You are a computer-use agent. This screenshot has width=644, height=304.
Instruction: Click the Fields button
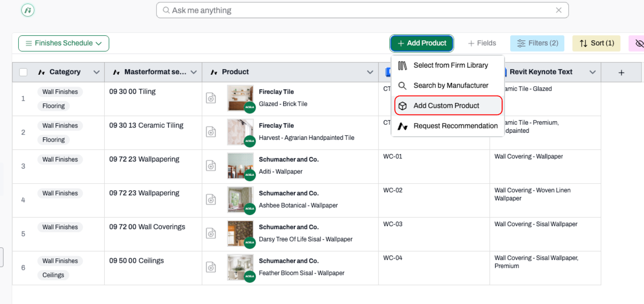pyautogui.click(x=482, y=43)
